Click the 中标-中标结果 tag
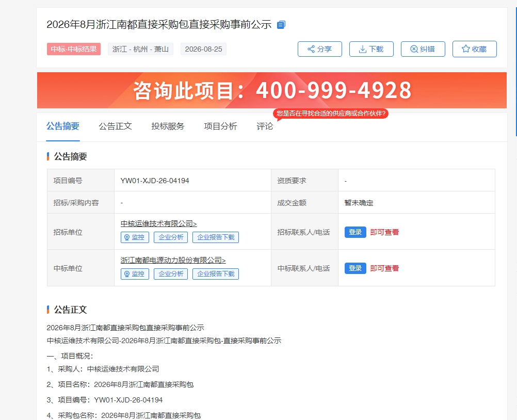This screenshot has height=420, width=517. [74, 49]
